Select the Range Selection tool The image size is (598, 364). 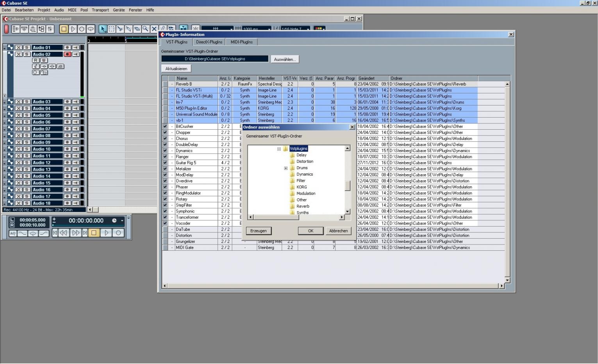click(x=111, y=29)
